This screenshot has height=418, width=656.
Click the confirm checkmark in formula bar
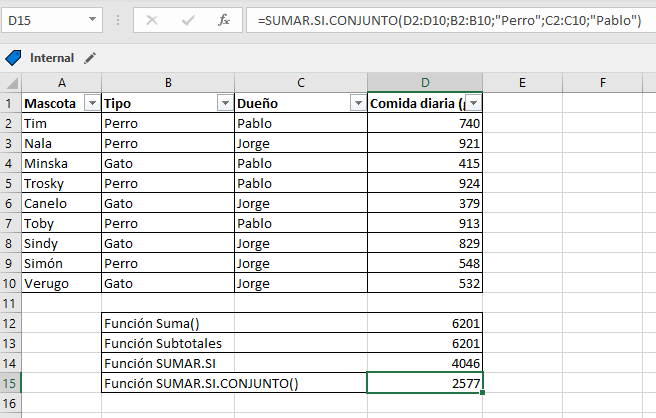coord(188,20)
